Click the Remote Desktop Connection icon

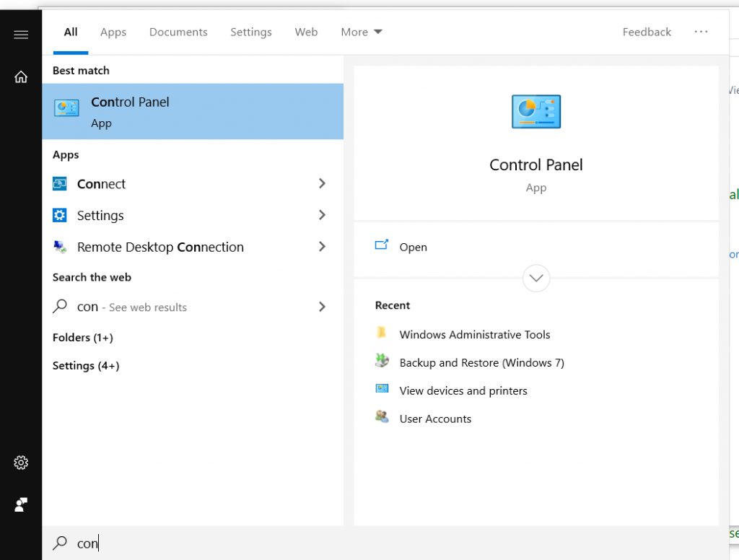[60, 247]
